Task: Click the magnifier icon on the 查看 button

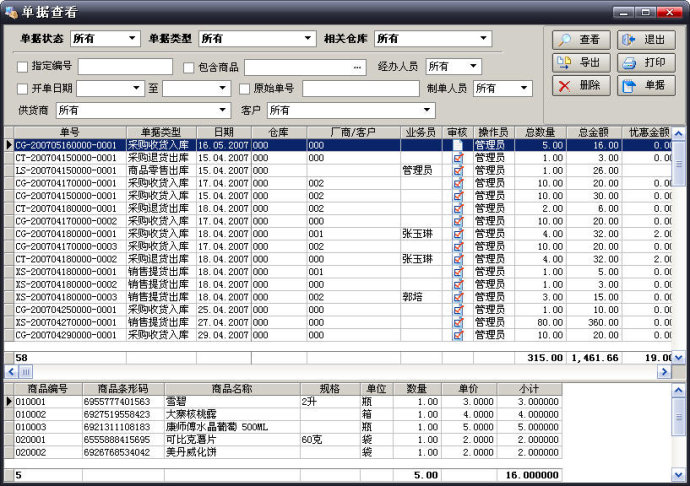Action: [565, 40]
